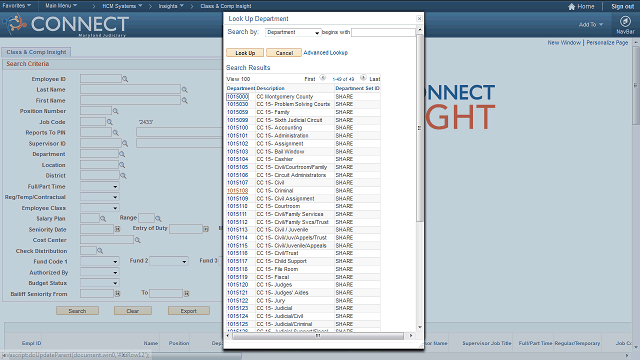Viewport: 640px width, 360px height.
Task: Click dialog horizontal scrollbar right arrow
Action: 411,336
